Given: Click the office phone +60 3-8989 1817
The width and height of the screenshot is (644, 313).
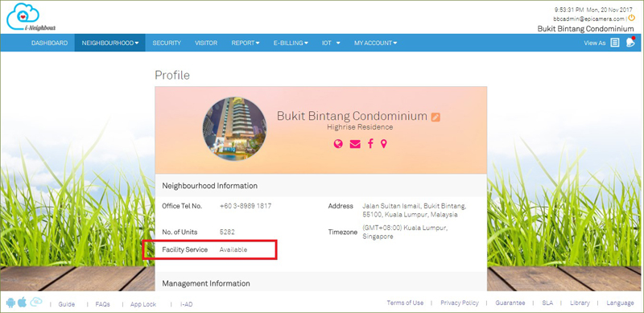Looking at the screenshot, I should [246, 206].
